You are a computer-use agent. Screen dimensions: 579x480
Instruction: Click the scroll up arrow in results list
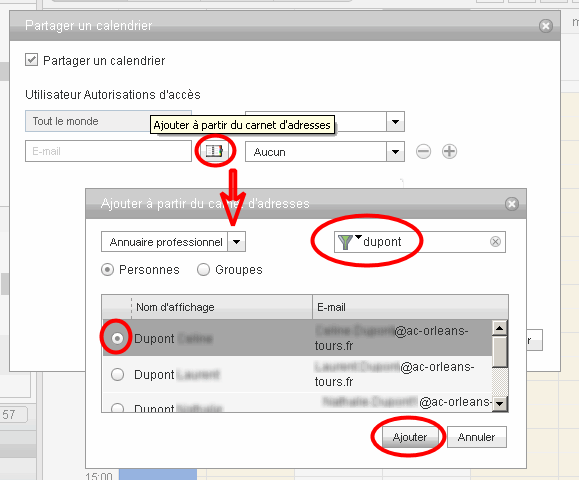click(500, 328)
